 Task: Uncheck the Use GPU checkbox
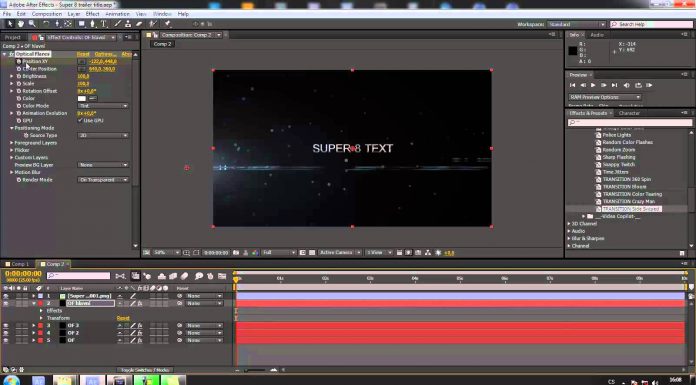[80, 120]
